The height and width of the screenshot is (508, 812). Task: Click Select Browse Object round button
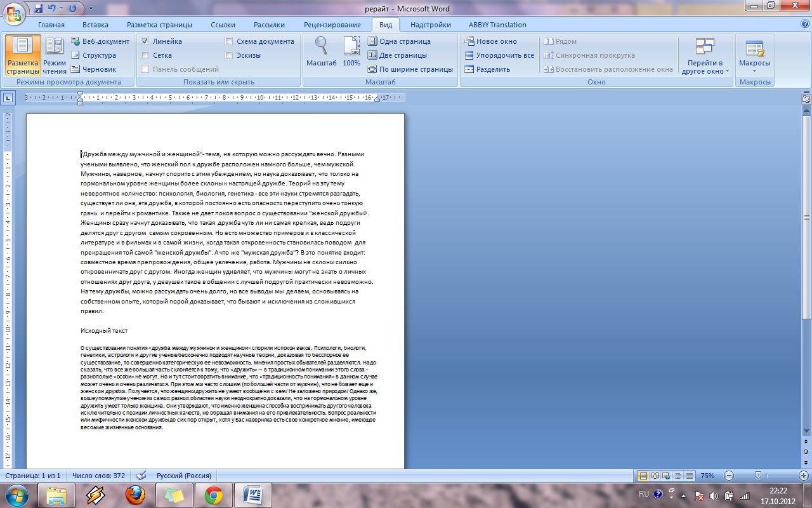[x=806, y=451]
